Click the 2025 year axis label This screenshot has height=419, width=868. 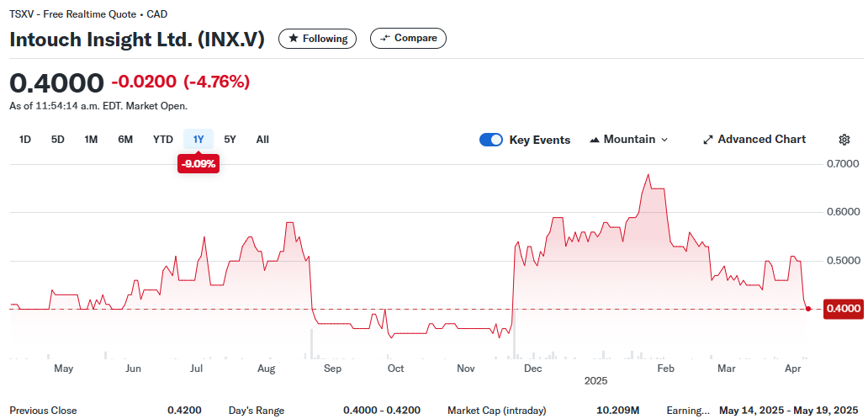click(x=595, y=381)
